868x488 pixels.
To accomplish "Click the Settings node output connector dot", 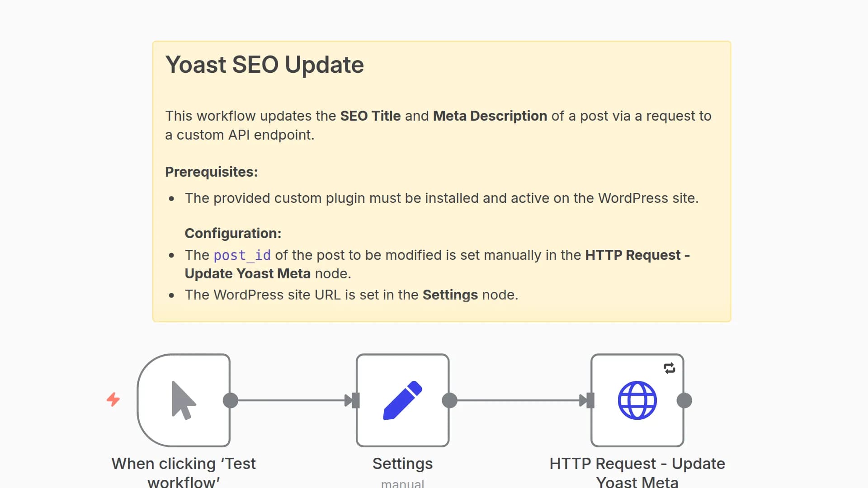I will coord(449,400).
